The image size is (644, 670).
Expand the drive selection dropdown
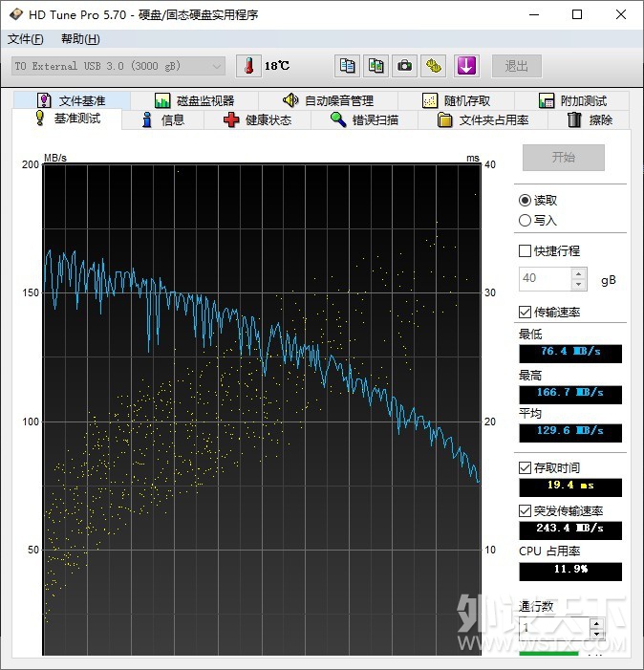[x=217, y=66]
